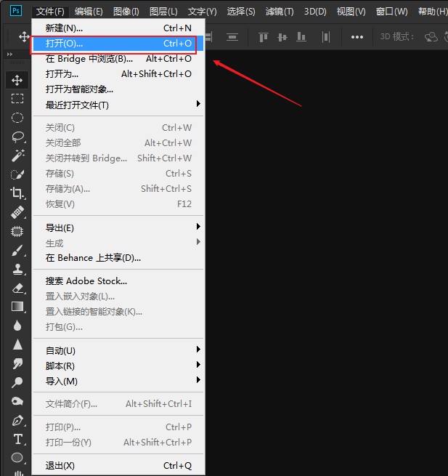Select the Move tool in the toolbox
Viewport: 448px width, 476px height.
point(17,80)
